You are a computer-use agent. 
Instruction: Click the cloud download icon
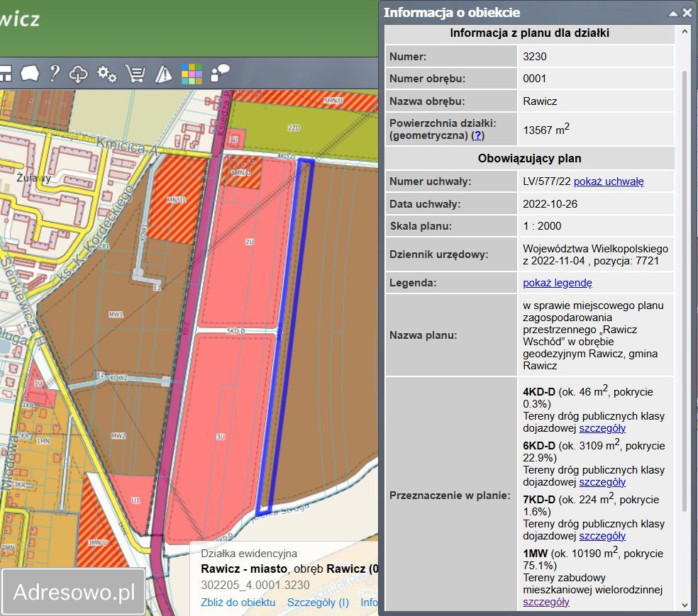tap(78, 73)
